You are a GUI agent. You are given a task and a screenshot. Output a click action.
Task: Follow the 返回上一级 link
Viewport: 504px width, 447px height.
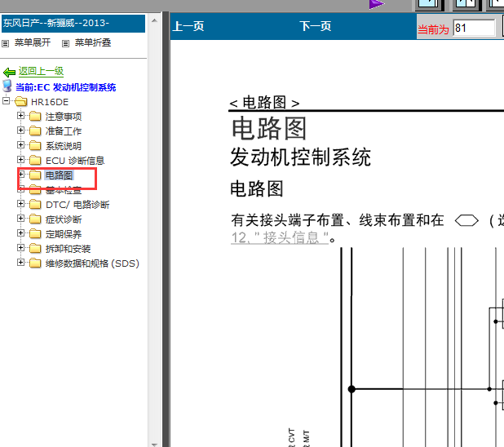41,71
